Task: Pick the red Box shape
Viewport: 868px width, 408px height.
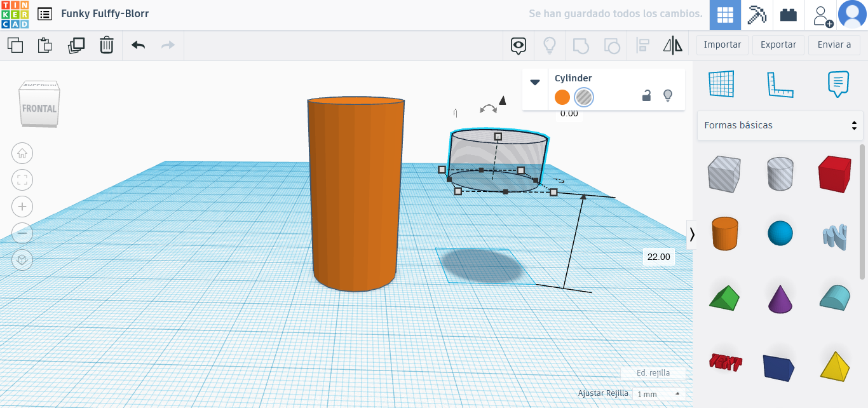Action: pos(834,173)
